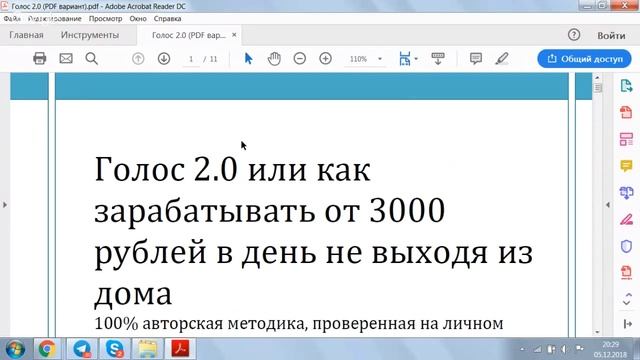This screenshot has height=360, width=640.
Task: Open the Справка menu
Action: [x=167, y=19]
